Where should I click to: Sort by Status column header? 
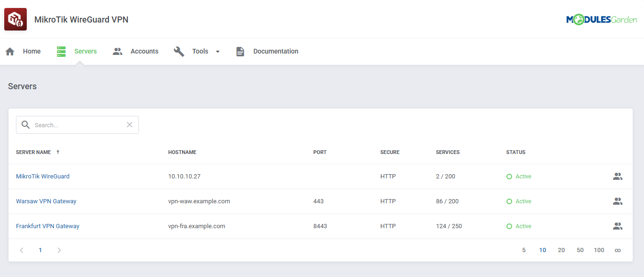[516, 152]
